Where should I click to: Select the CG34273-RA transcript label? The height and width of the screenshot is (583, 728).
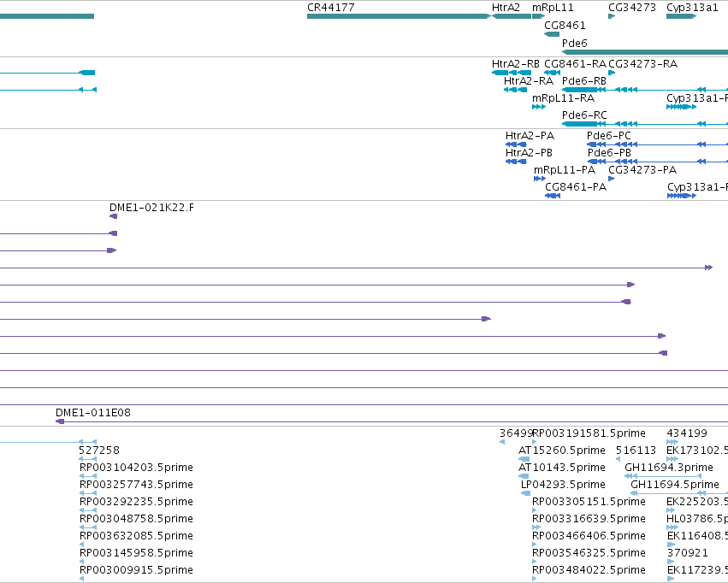(642, 63)
